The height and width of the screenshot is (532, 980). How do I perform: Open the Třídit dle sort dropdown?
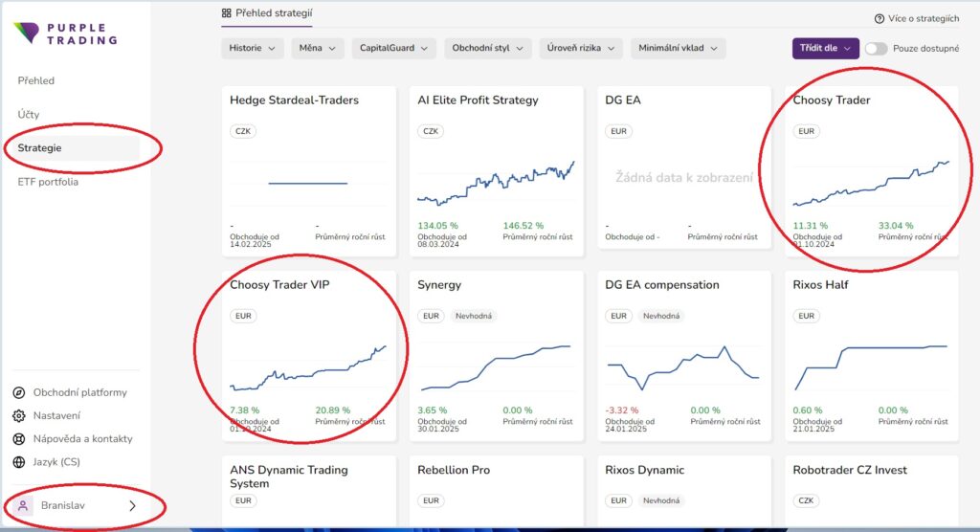[x=825, y=48]
